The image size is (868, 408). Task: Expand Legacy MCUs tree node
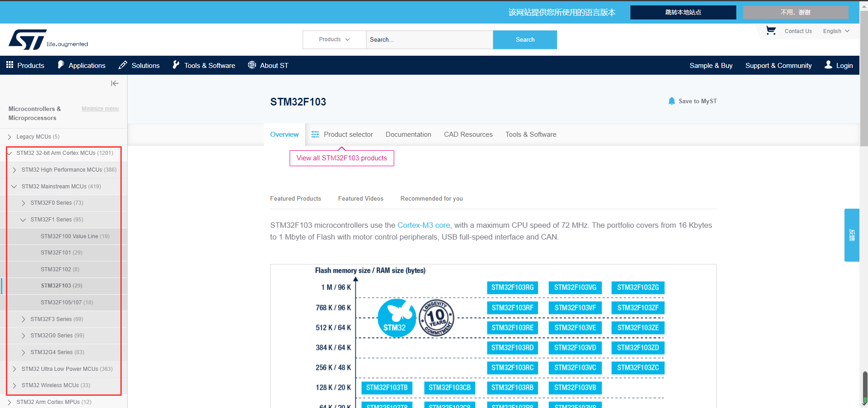tap(10, 137)
